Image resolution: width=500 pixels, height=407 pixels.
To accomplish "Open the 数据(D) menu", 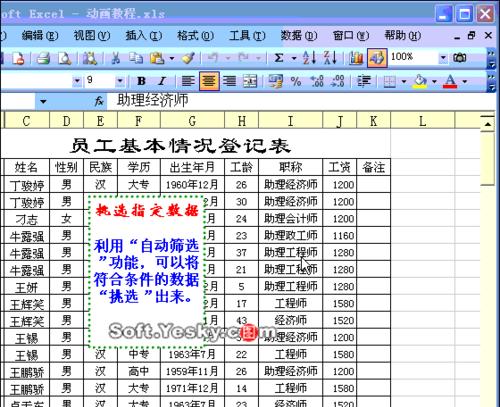I will [299, 35].
